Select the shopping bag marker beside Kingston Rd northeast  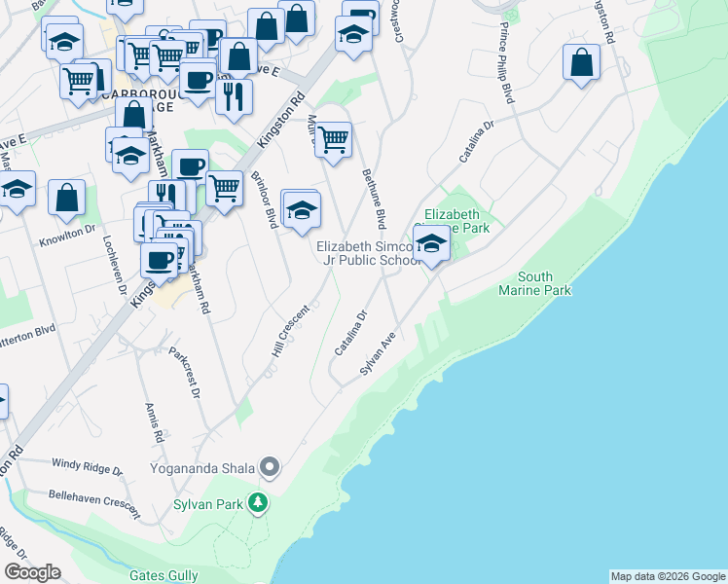[581, 63]
